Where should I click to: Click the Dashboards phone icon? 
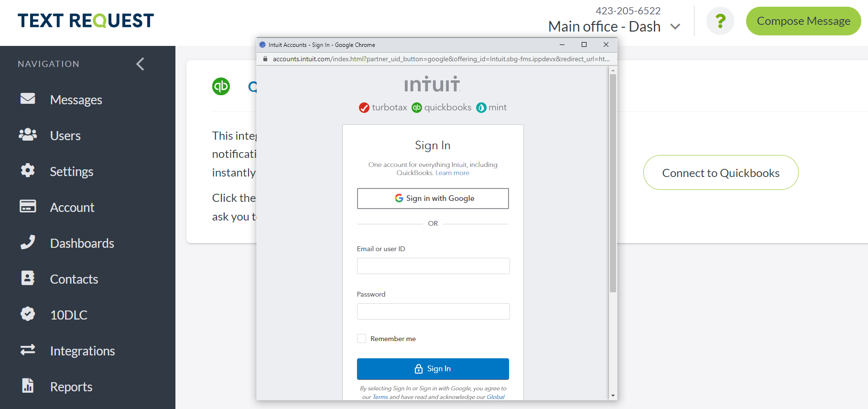(x=28, y=242)
